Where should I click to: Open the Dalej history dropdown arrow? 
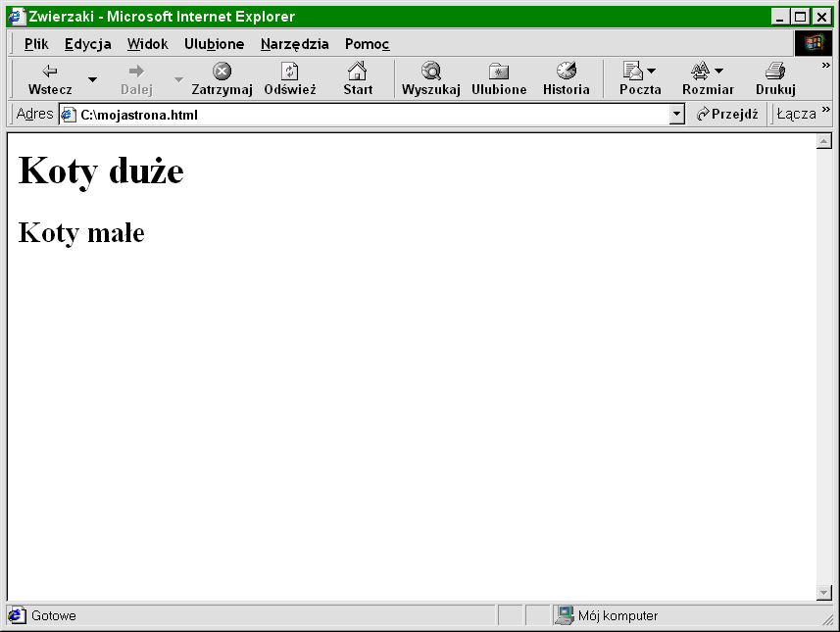(x=178, y=79)
